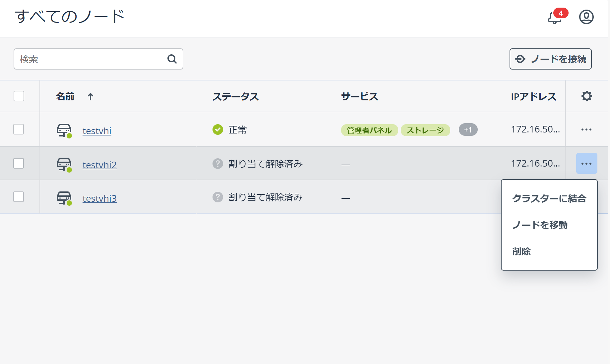The height and width of the screenshot is (364, 610).
Task: Click the testvhi3 node server icon
Action: click(x=64, y=198)
